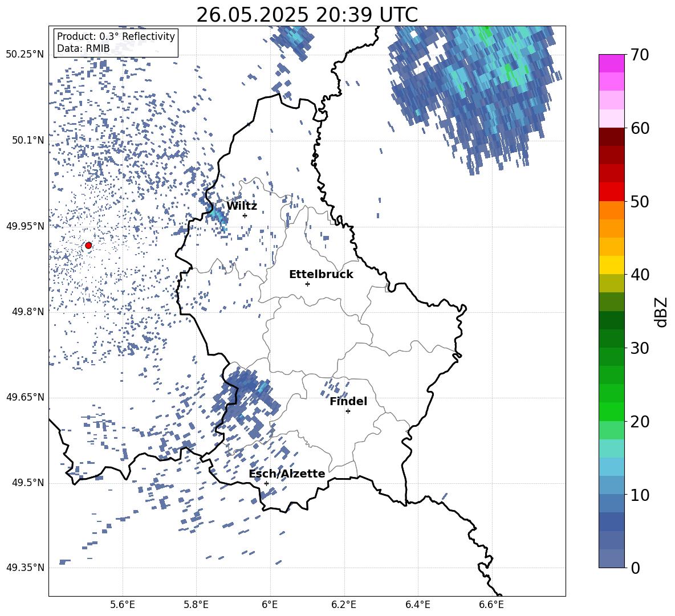
Task: Click the 49.65°N latitude label
Action: coord(25,397)
